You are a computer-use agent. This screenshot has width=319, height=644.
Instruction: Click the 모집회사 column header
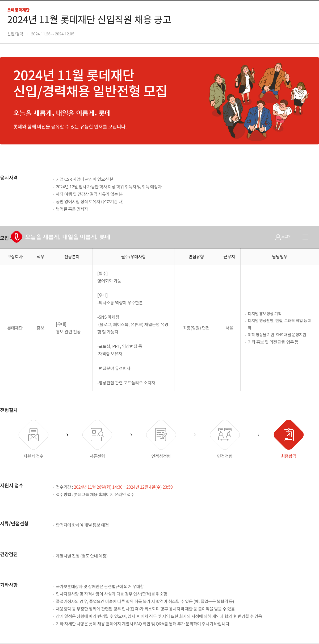click(15, 257)
